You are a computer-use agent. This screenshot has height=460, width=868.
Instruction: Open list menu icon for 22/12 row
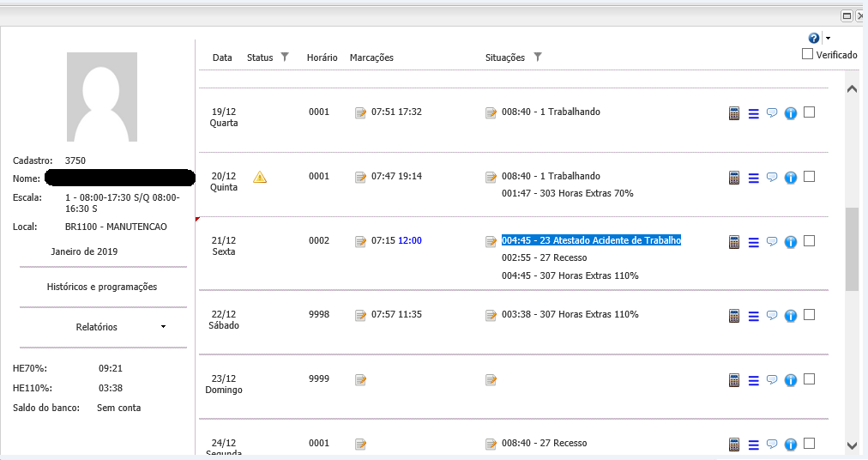tap(753, 317)
